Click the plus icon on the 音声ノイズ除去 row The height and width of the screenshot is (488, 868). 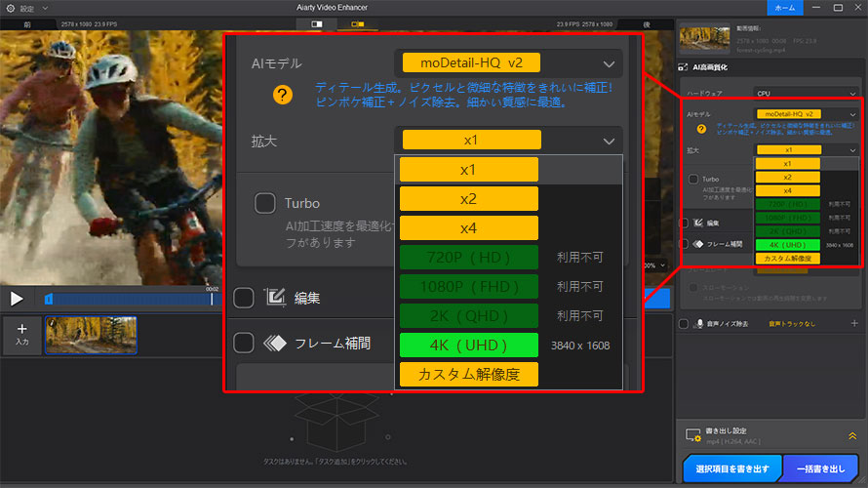pos(854,323)
